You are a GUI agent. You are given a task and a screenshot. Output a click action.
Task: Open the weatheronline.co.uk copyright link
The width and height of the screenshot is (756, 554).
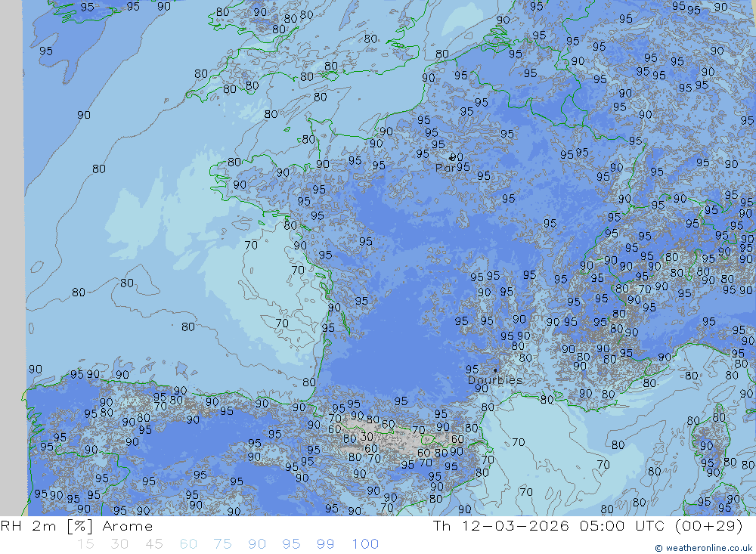point(703,548)
